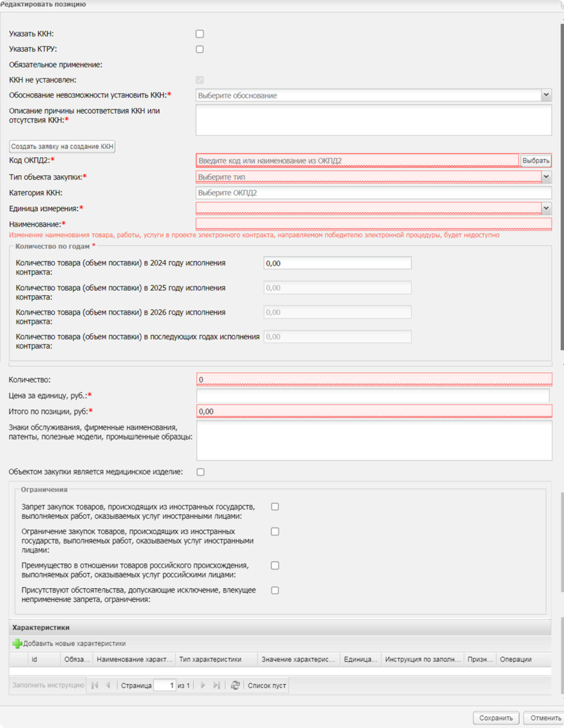Go to first page in characteristics pager

(95, 685)
